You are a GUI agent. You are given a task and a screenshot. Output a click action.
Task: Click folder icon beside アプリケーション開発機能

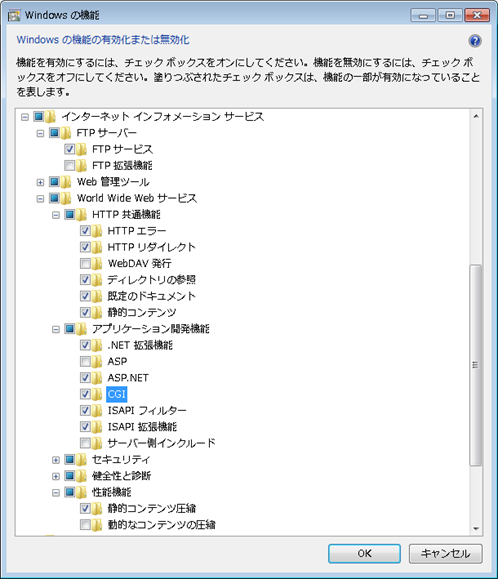click(x=81, y=329)
